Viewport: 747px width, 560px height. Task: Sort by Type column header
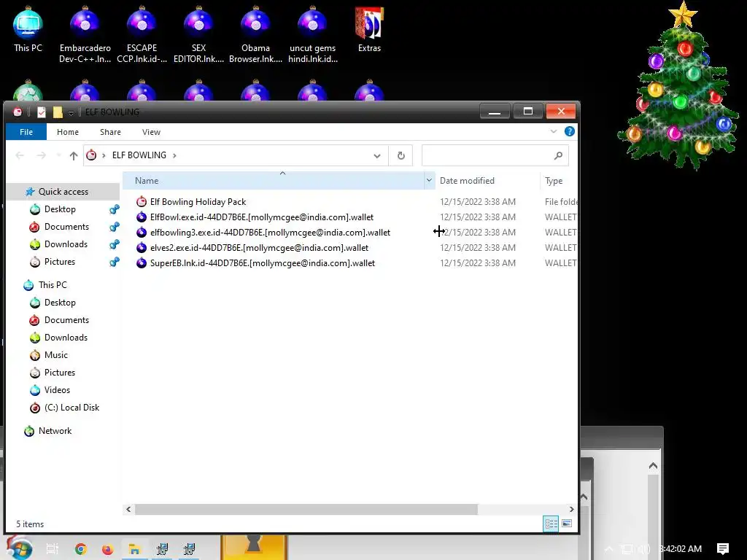click(560, 181)
